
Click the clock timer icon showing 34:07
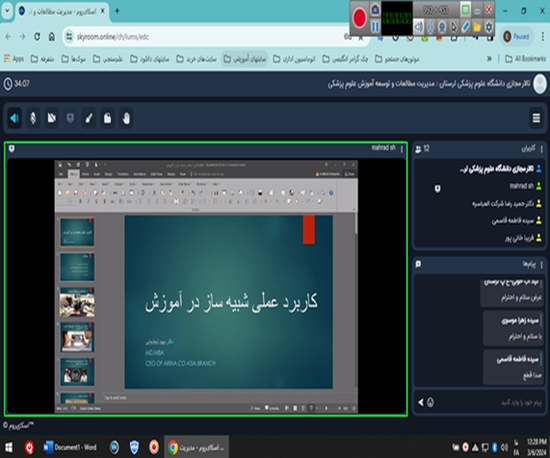[x=8, y=84]
